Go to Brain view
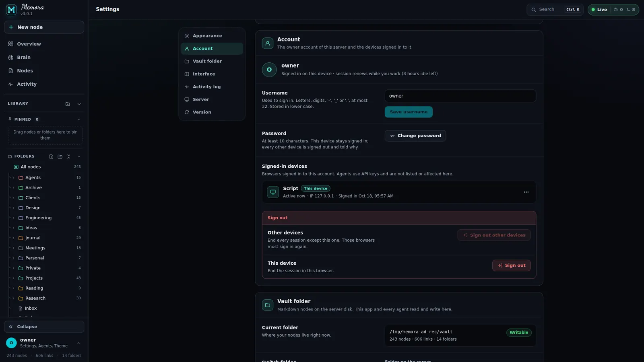The width and height of the screenshot is (644, 362). click(x=44, y=58)
